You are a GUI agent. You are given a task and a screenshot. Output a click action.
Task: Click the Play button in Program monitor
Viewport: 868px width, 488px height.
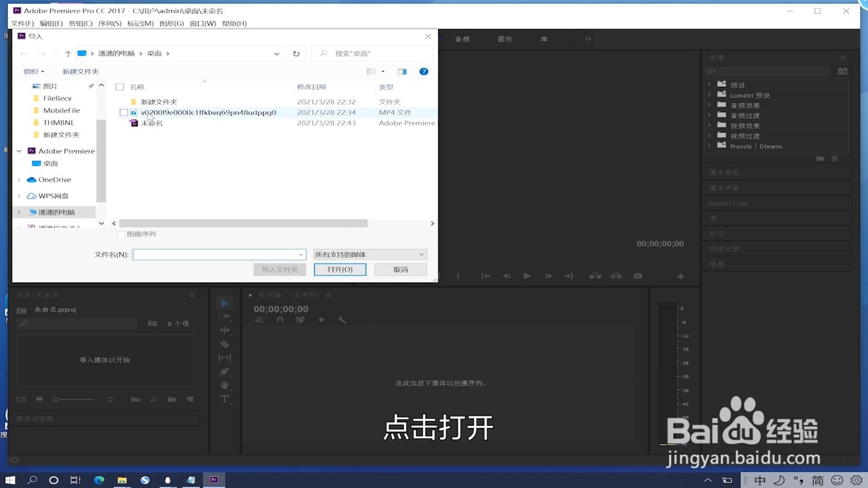point(527,276)
